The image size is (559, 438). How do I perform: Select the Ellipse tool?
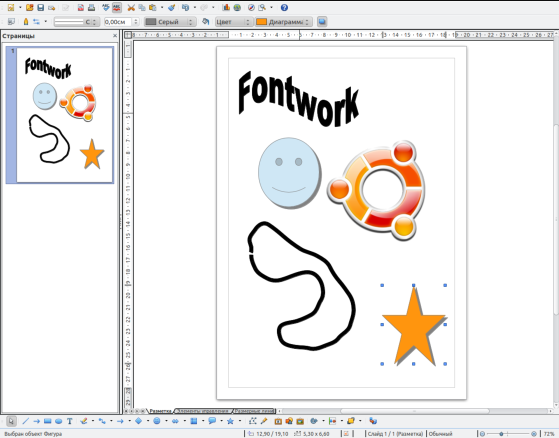(58, 421)
